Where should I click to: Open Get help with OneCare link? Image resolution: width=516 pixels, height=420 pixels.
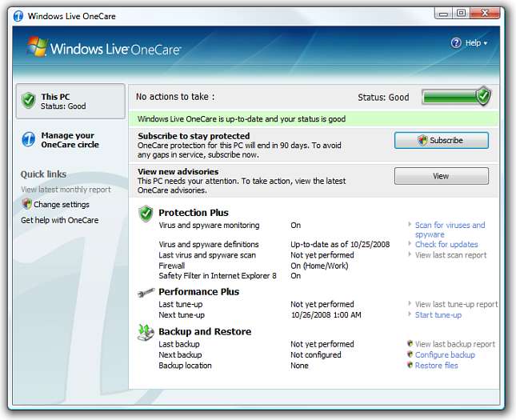point(59,220)
